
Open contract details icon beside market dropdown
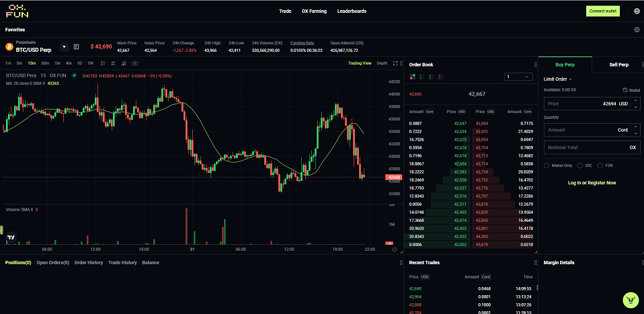tap(76, 47)
